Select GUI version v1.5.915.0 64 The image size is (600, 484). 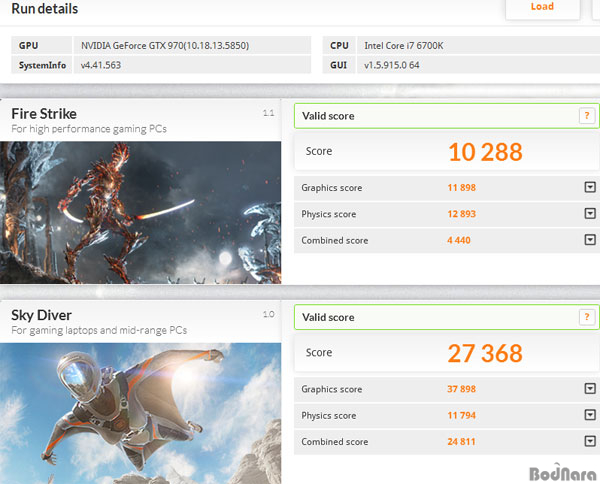(x=391, y=65)
